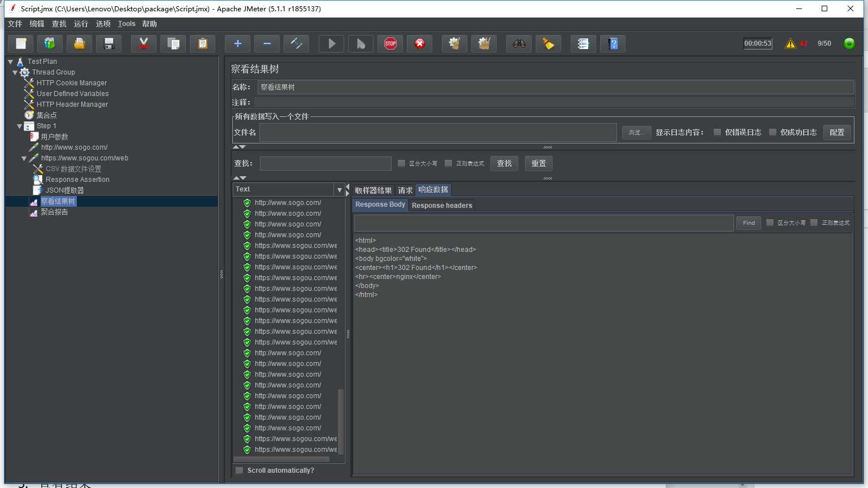Open Search with the binoculars icon
The width and height of the screenshot is (868, 488).
(x=519, y=43)
